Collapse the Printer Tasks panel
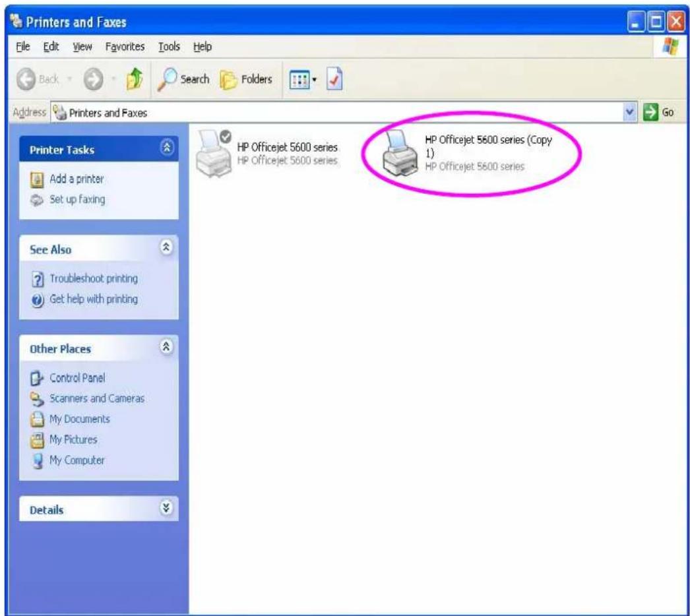The image size is (690, 616). click(x=167, y=147)
